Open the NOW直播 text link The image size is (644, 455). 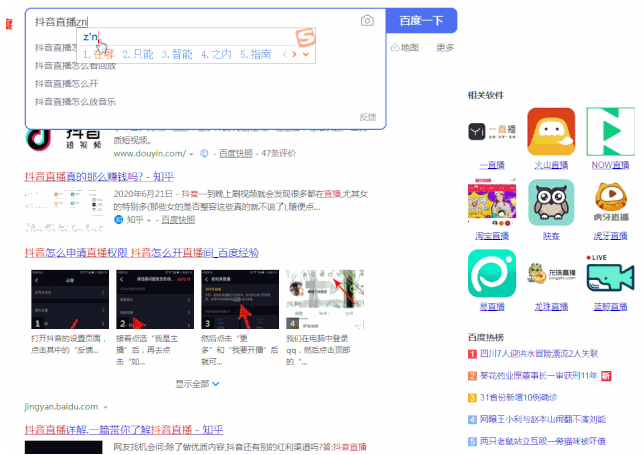[610, 165]
